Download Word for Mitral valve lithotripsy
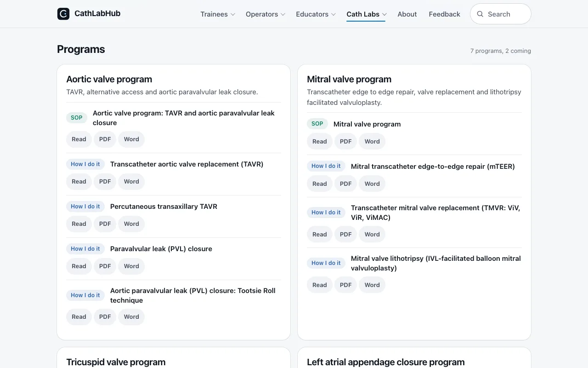Viewport: 588px width, 368px height. coord(372,285)
